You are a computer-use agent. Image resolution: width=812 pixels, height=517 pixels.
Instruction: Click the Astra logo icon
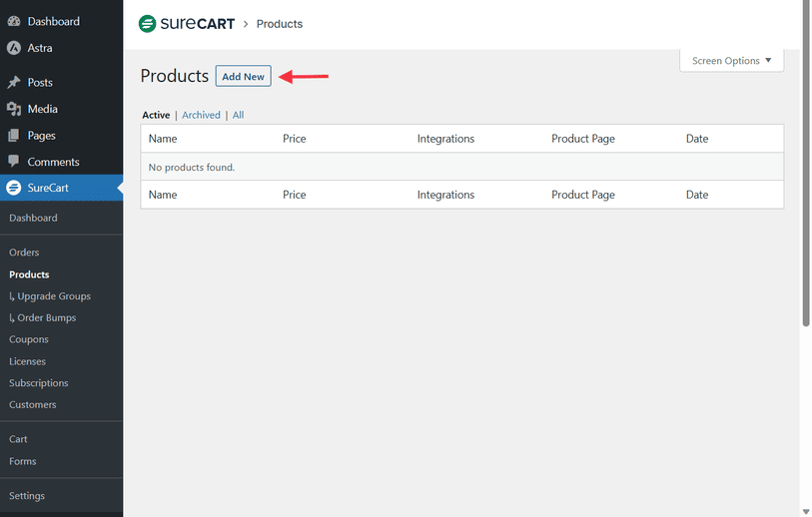[x=14, y=48]
